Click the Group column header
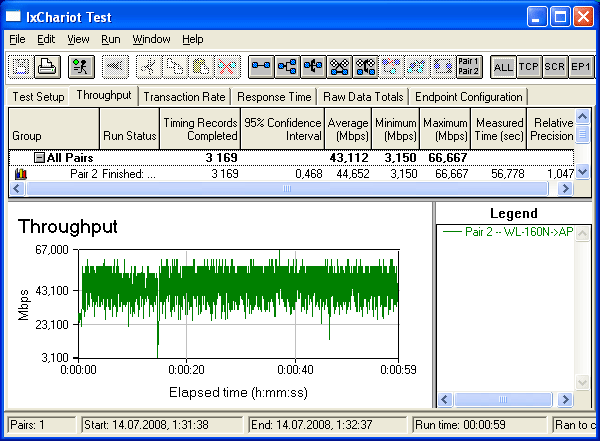 pyautogui.click(x=54, y=129)
